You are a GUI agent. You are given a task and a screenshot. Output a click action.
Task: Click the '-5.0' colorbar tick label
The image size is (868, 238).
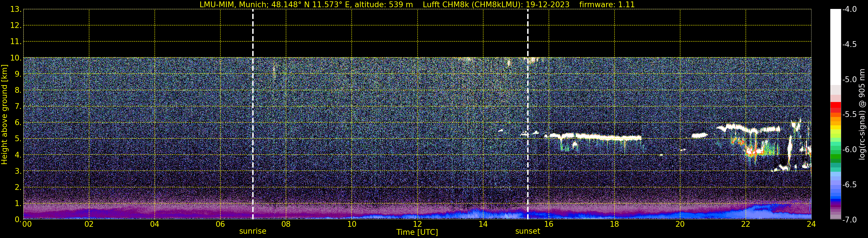tap(850, 79)
